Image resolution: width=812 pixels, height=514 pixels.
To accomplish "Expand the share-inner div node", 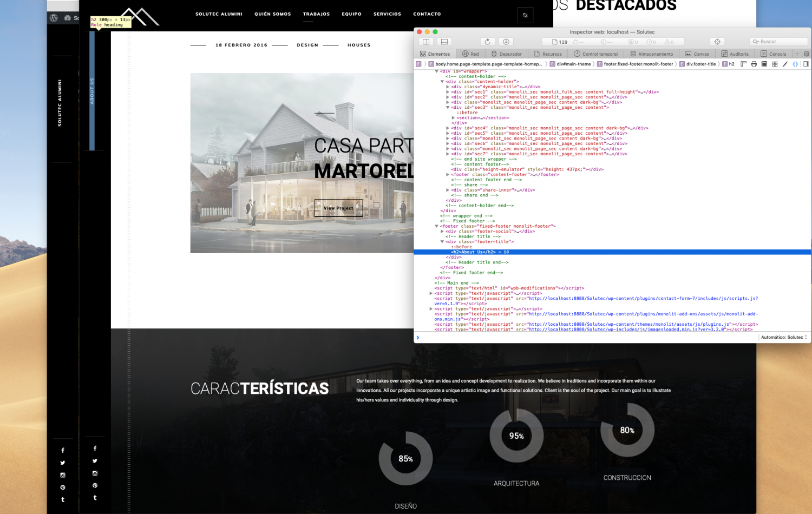I will [448, 190].
